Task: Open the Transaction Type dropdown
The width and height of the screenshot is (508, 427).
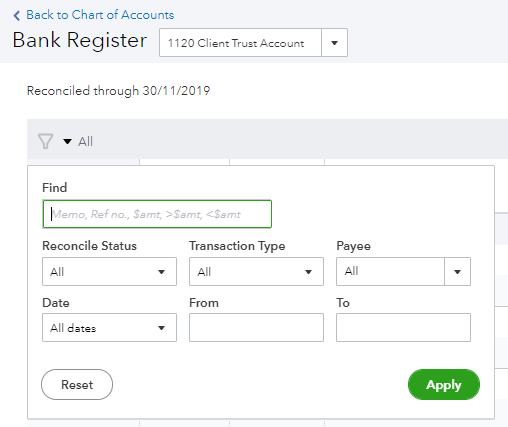Action: coord(256,272)
